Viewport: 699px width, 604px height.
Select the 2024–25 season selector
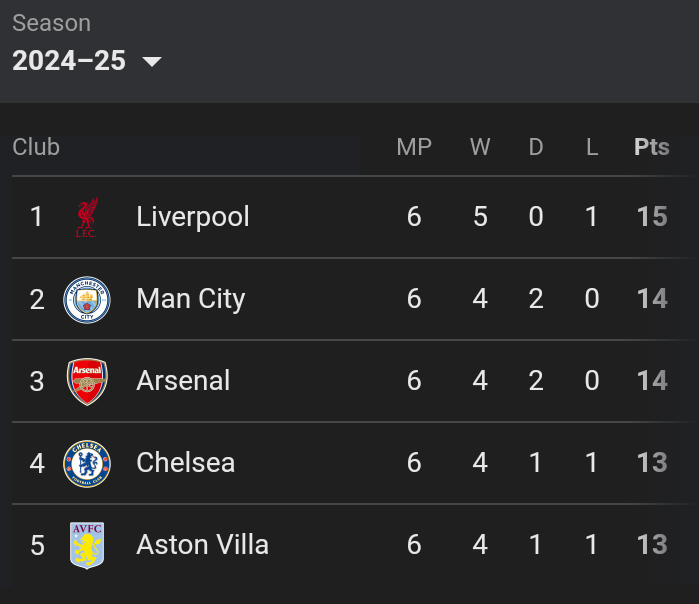click(69, 61)
